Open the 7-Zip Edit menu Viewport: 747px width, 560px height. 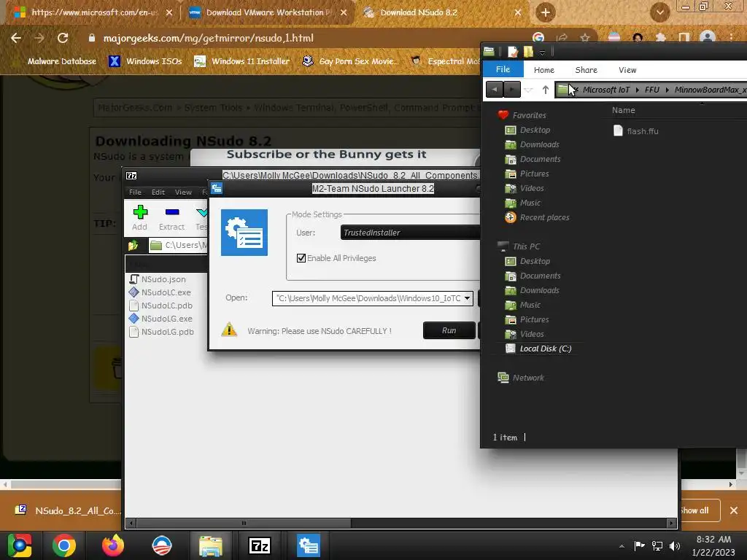click(158, 192)
